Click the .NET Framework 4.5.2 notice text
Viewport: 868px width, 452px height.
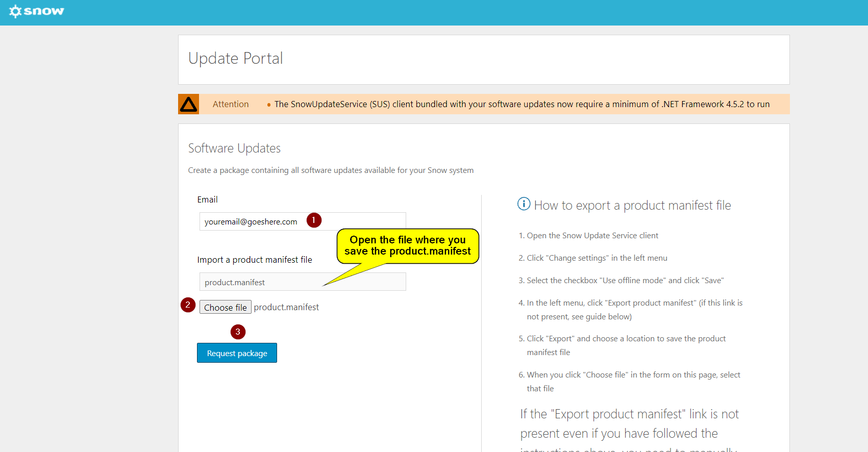[522, 104]
